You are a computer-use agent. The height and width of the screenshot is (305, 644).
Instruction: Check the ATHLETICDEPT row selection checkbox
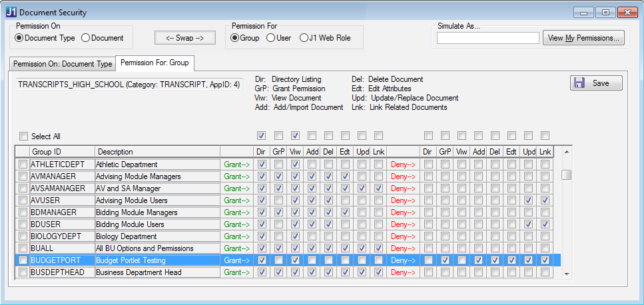[23, 164]
